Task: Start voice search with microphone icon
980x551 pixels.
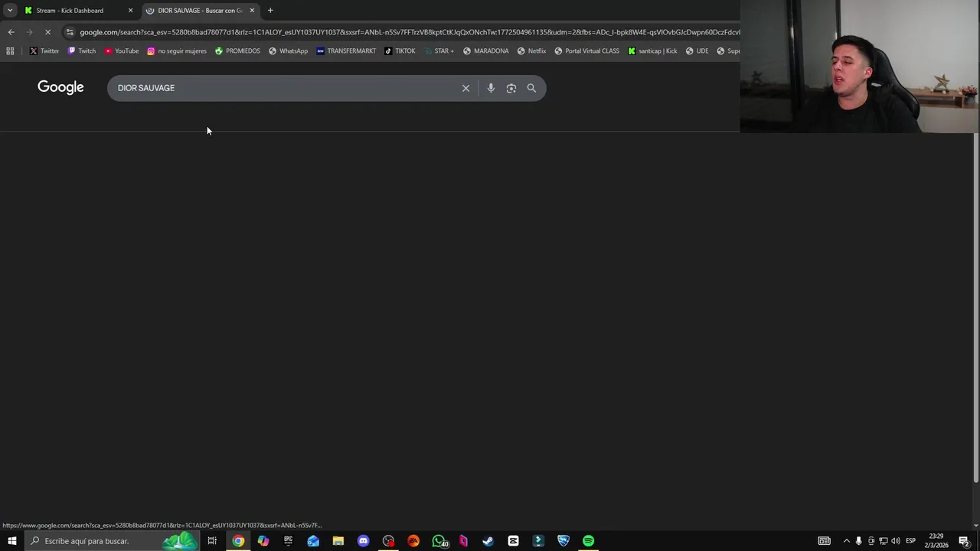Action: coord(491,88)
